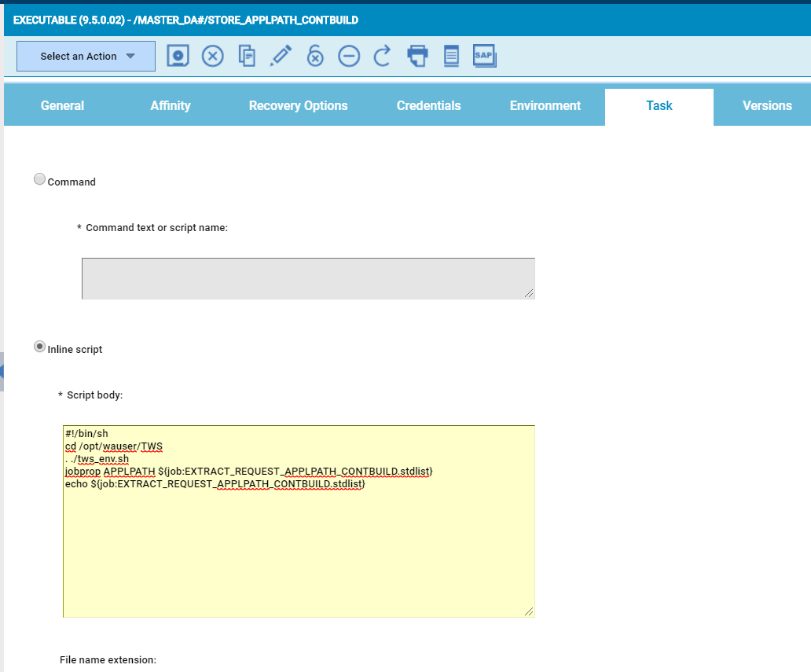
Task: Click the SAP icon in toolbar
Action: 484,56
